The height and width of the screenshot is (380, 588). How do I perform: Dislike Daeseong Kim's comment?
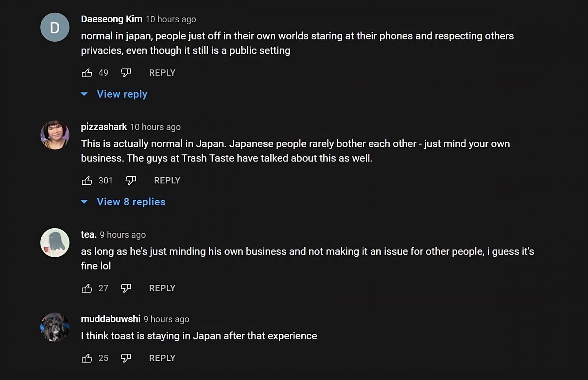point(126,73)
